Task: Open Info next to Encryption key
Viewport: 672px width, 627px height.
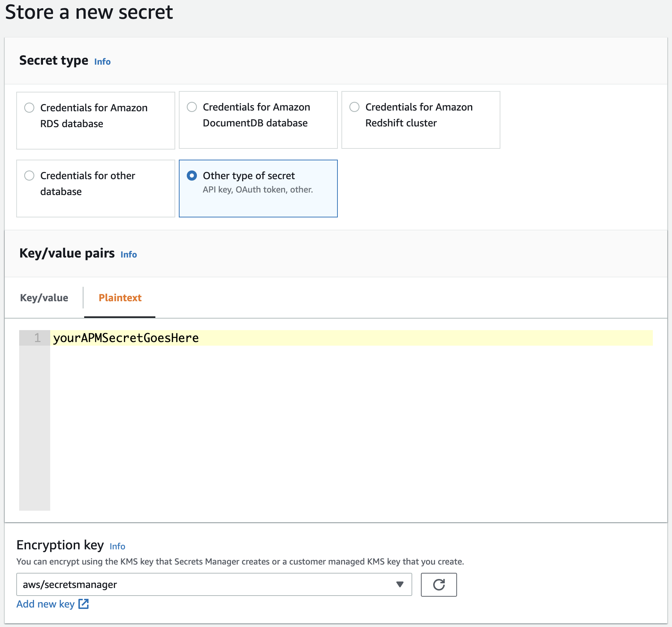Action: [x=117, y=546]
